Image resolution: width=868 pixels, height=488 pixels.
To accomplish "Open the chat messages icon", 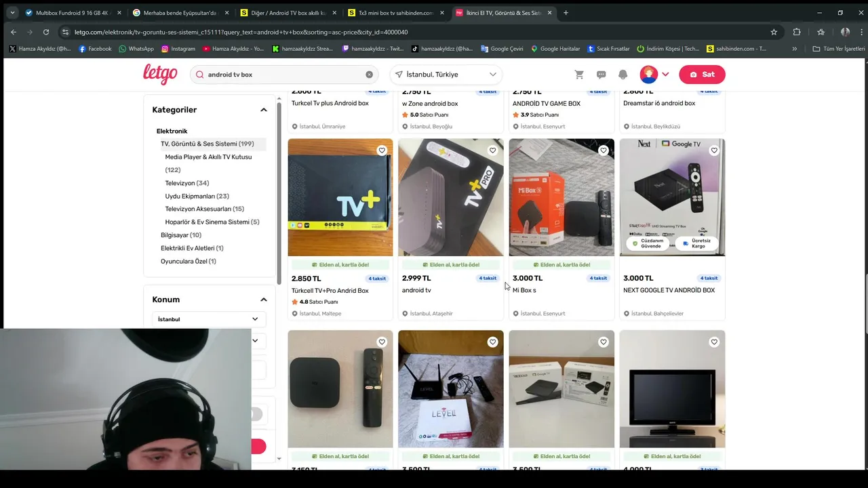I will click(601, 75).
